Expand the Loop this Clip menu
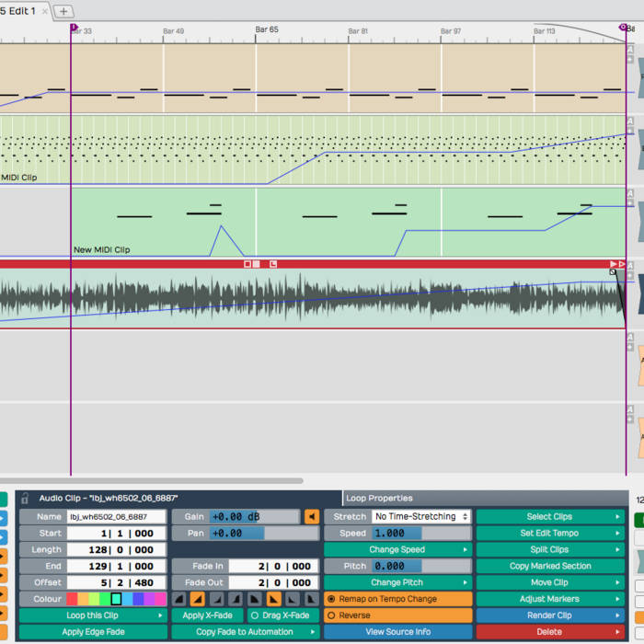The image size is (644, 644). (92, 615)
